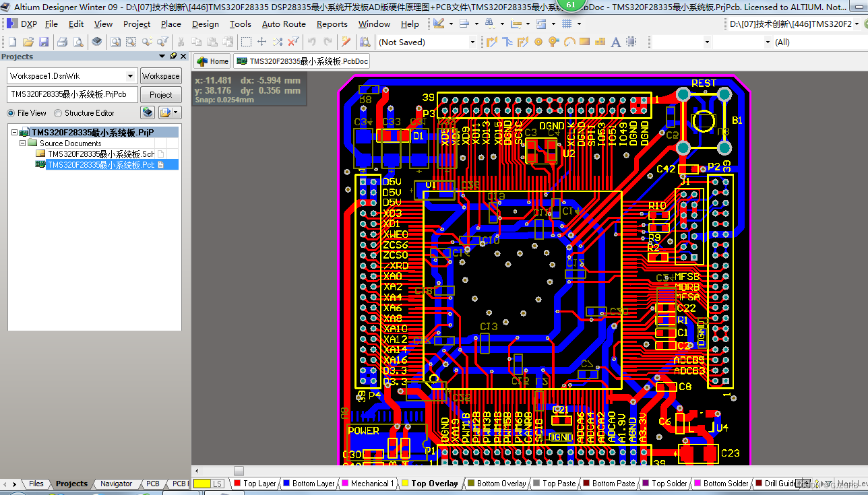Select the Place Arc tool
Screen dimensions: 868x495
coord(569,42)
